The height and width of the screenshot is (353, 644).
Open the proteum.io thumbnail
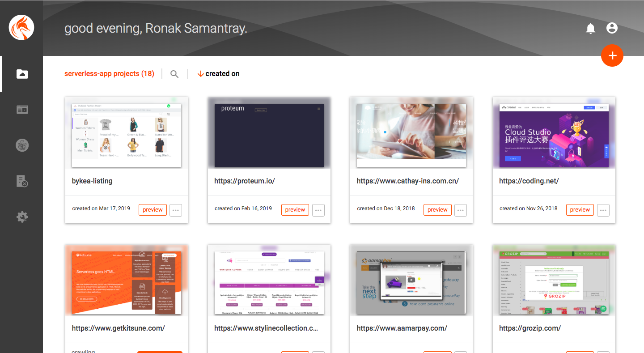tap(269, 136)
